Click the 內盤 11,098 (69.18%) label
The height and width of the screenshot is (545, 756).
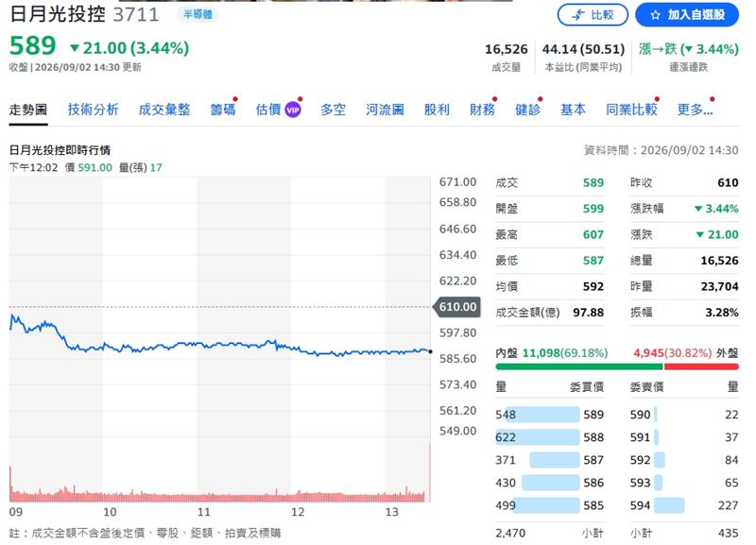tap(552, 353)
